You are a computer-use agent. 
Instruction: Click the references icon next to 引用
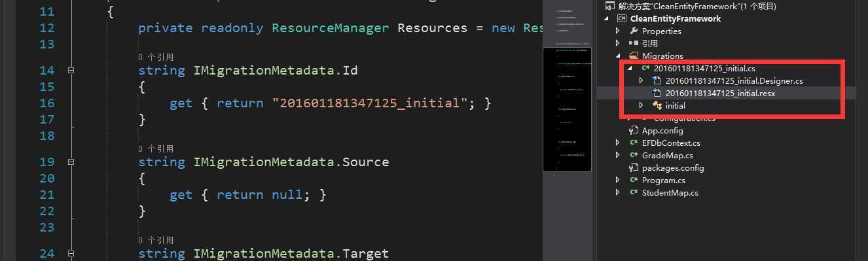tap(634, 43)
